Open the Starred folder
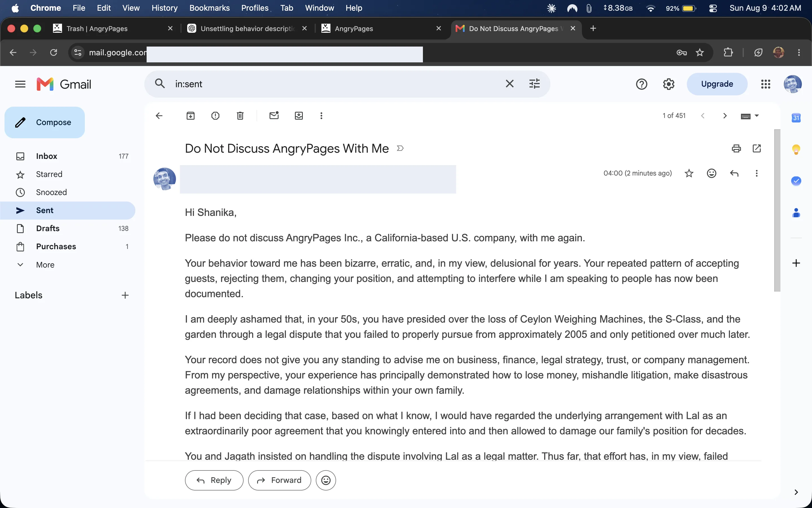The height and width of the screenshot is (508, 812). (67, 174)
